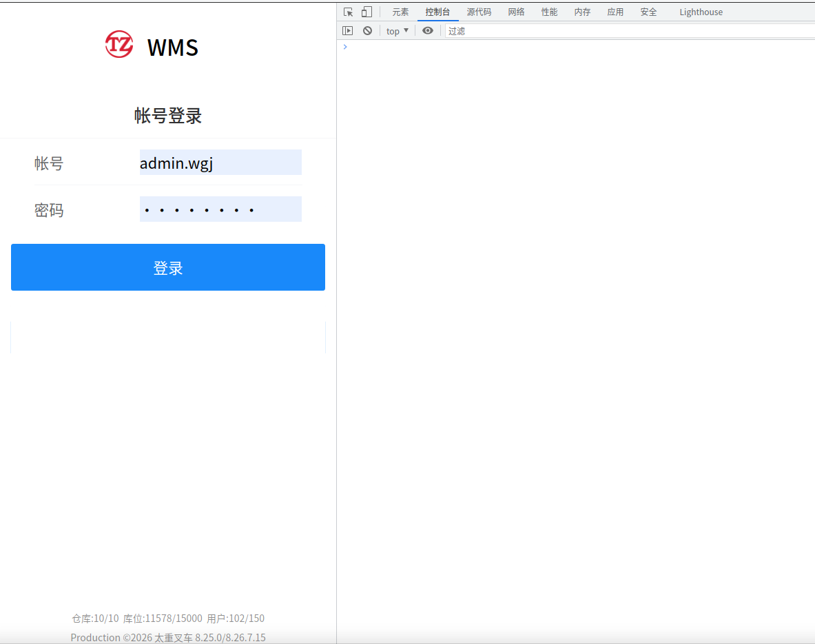Focus the 密码 password field
This screenshot has height=644, width=815.
point(220,209)
